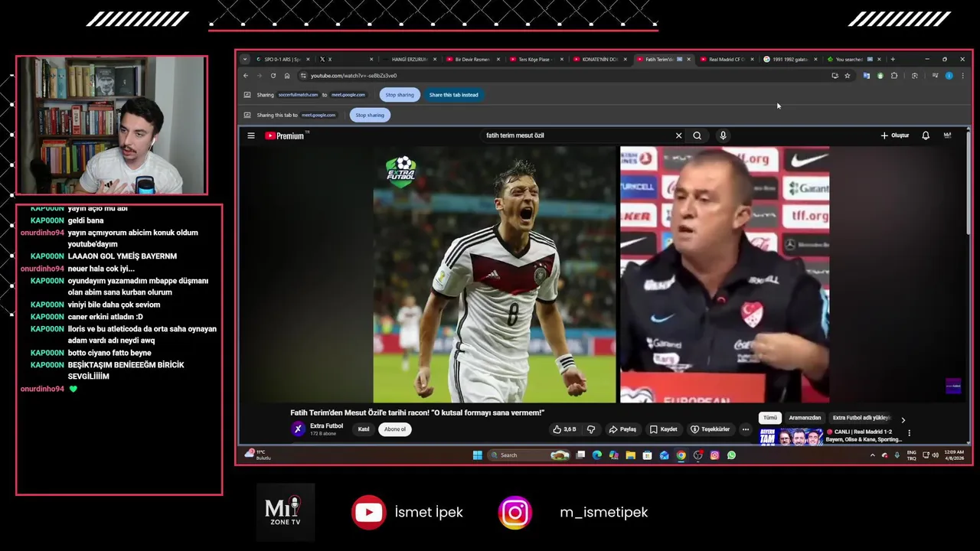The height and width of the screenshot is (551, 980).
Task: Expand Chrome tab search dropdown arrow
Action: click(245, 59)
